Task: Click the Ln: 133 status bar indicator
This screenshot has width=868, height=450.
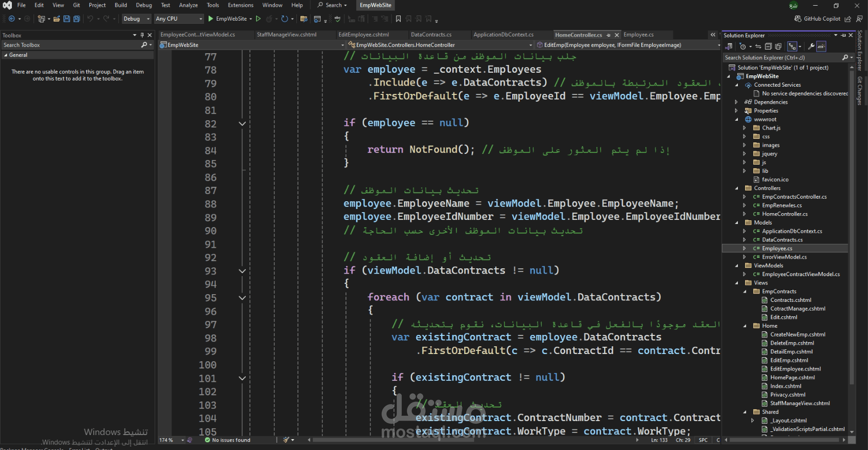Action: [x=659, y=440]
